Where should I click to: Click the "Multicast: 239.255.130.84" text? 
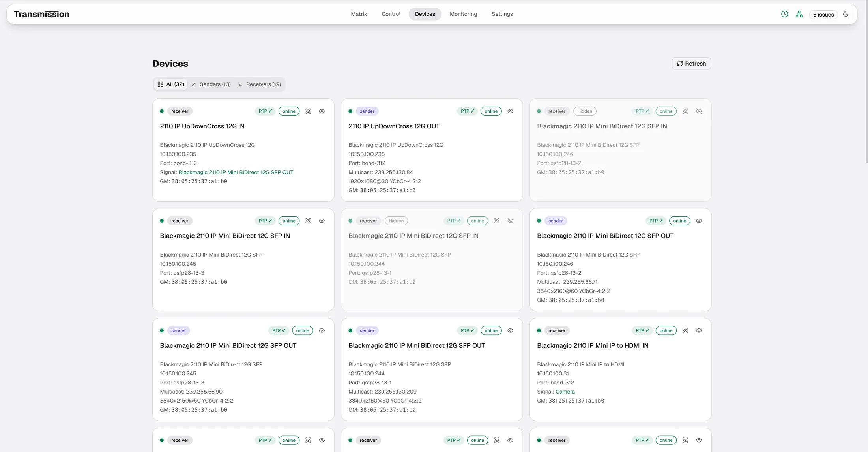click(381, 173)
